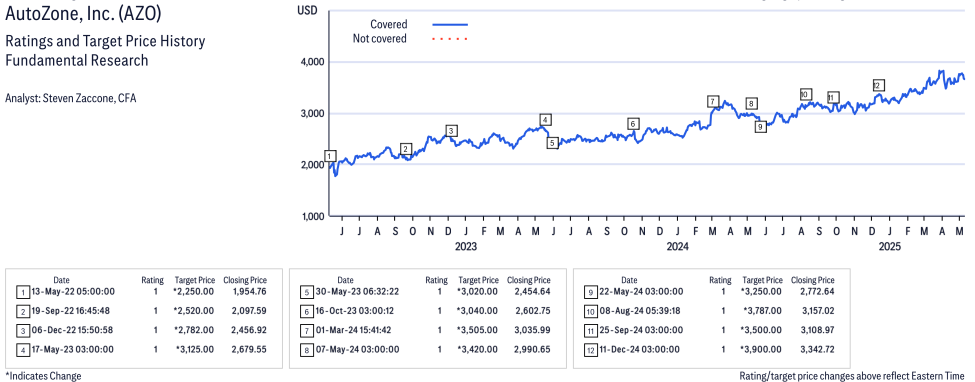Select closing price '2,097.59'
This screenshot has width=975, height=382.
pyautogui.click(x=249, y=310)
